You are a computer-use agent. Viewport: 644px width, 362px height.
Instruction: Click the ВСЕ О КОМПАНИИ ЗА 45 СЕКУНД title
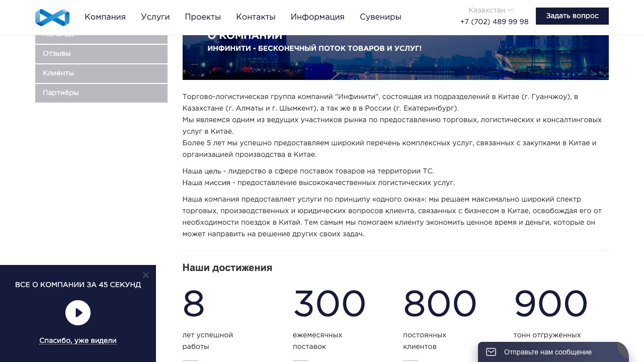click(78, 285)
